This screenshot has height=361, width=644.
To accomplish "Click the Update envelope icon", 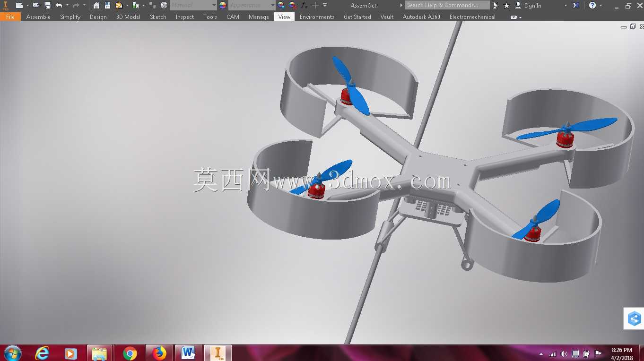I will 119,5.
